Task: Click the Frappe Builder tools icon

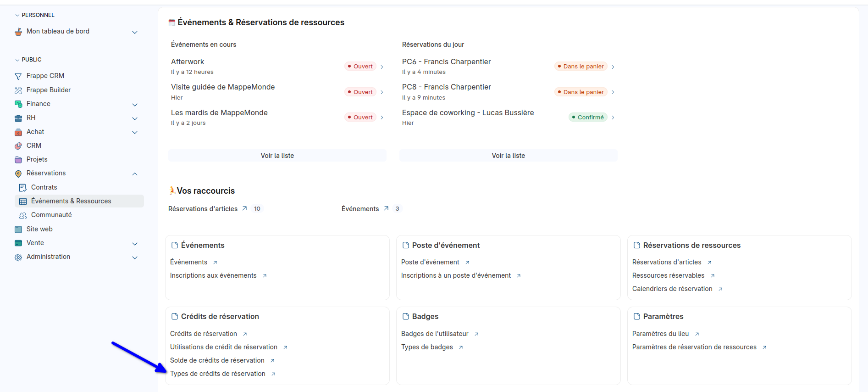Action: (18, 90)
